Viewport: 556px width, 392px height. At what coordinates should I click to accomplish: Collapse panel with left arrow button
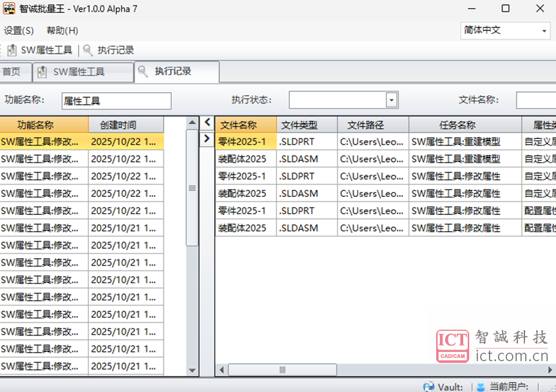pos(207,122)
